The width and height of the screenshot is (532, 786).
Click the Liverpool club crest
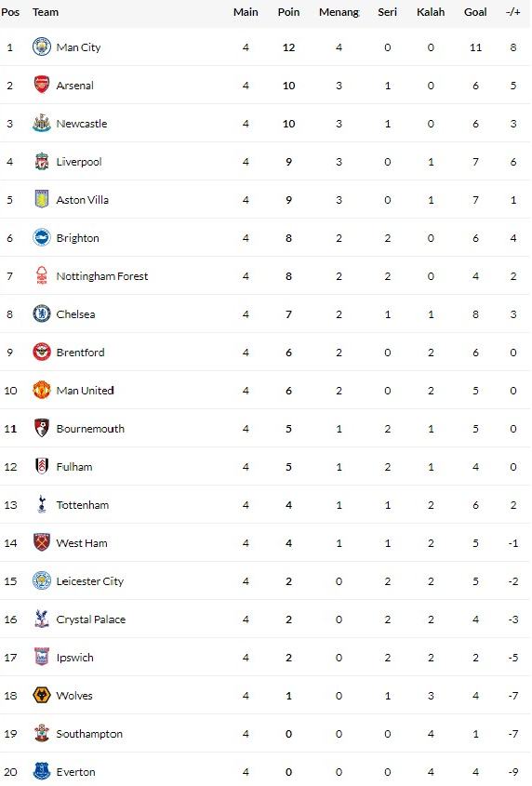(42, 162)
